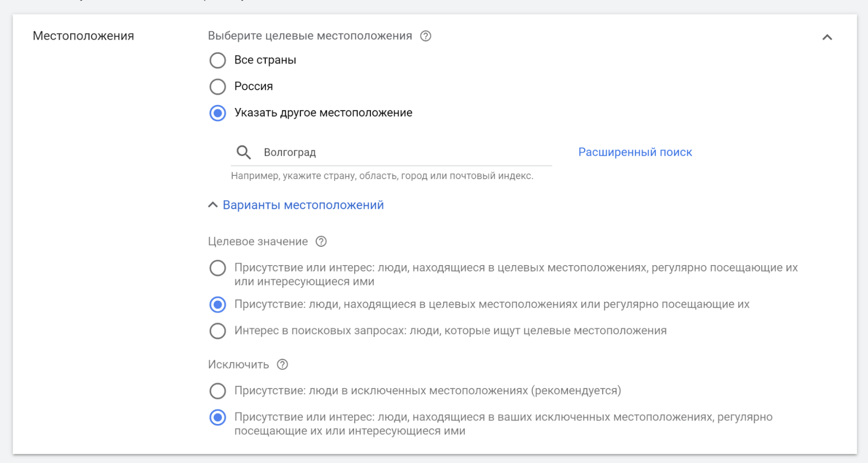This screenshot has width=868, height=463.
Task: Open help icon next to Исключить
Action: tap(282, 364)
